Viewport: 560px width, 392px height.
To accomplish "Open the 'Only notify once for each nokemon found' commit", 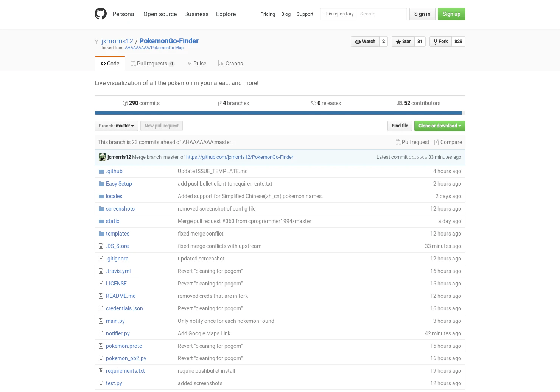I will 226,321.
